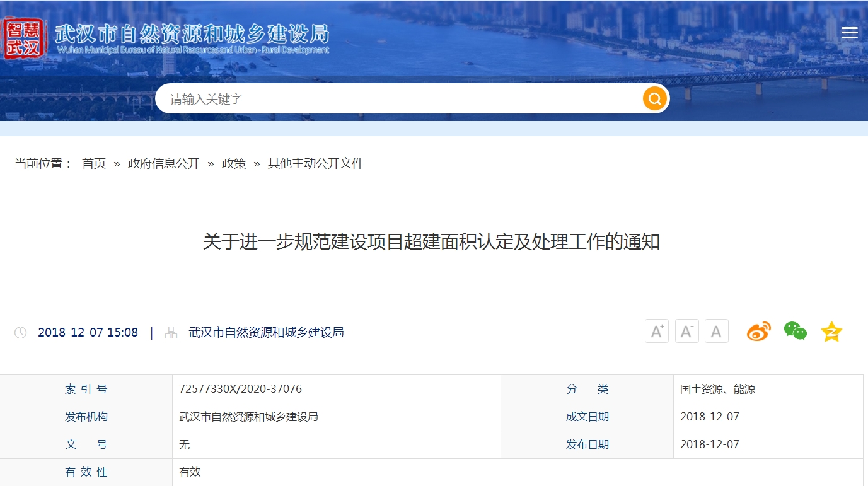Click 2018-12-07 in the 发布日期 row
This screenshot has height=486, width=868.
[x=710, y=444]
